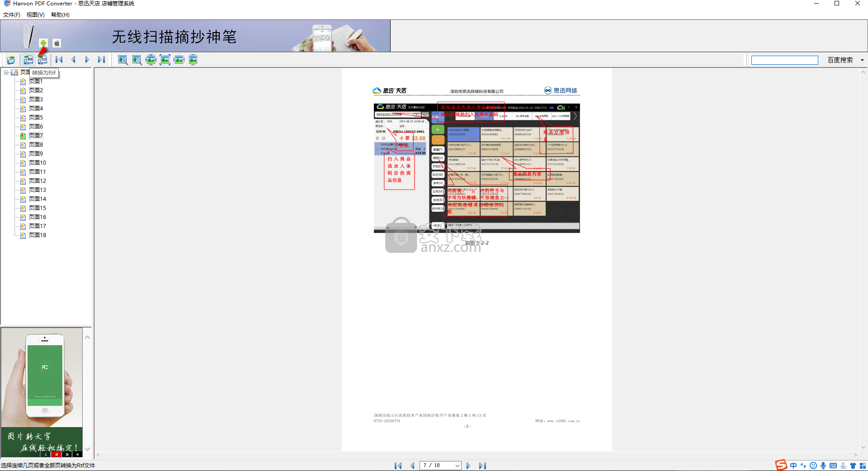The image size is (868, 471).
Task: Select 页面4 in the page tree
Action: [36, 109]
